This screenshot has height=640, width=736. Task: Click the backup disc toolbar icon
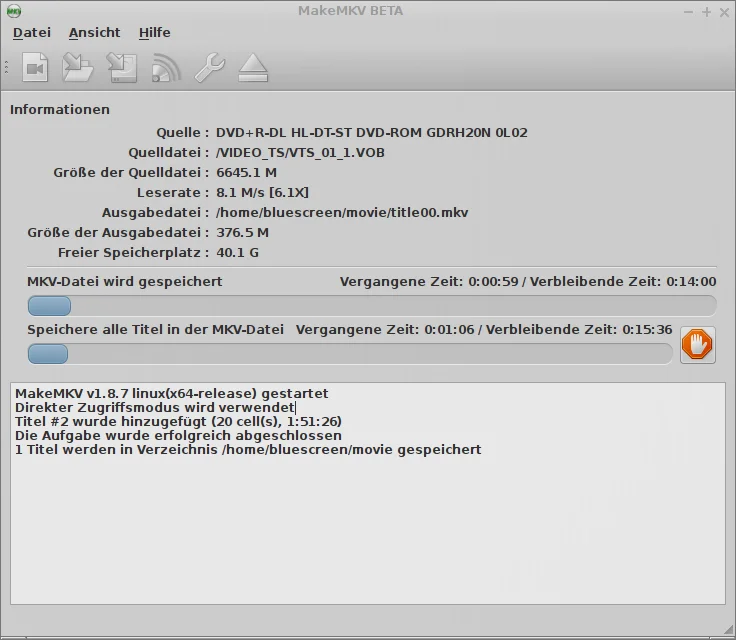pos(122,68)
